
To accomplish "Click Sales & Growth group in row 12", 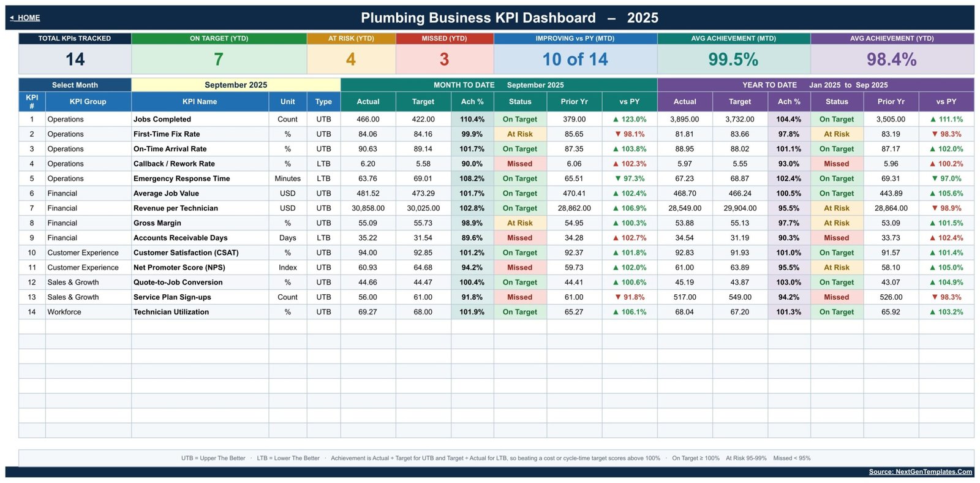I will click(88, 283).
